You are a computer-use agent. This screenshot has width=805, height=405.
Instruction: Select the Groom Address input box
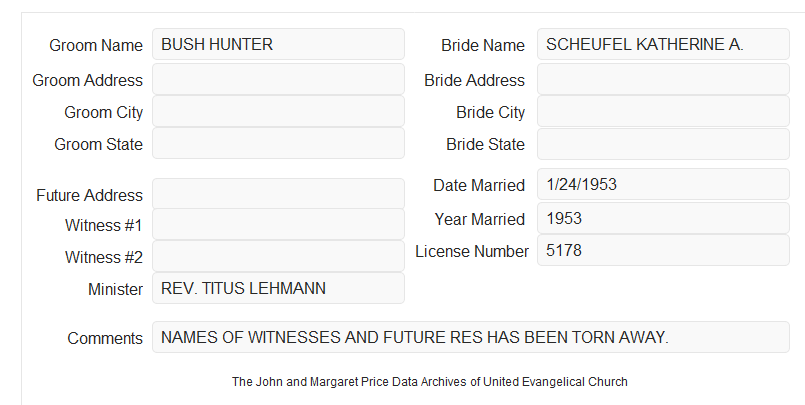click(278, 79)
